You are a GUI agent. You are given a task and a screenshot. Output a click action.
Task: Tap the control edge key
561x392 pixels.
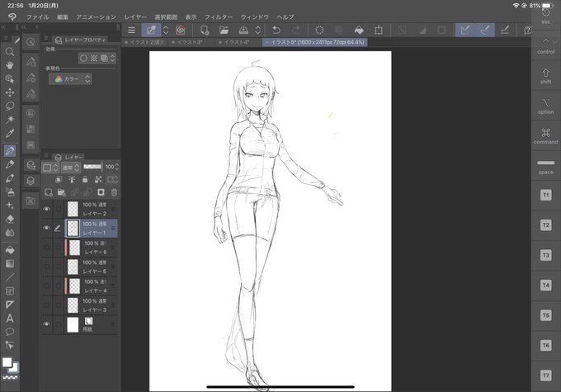pos(545,45)
